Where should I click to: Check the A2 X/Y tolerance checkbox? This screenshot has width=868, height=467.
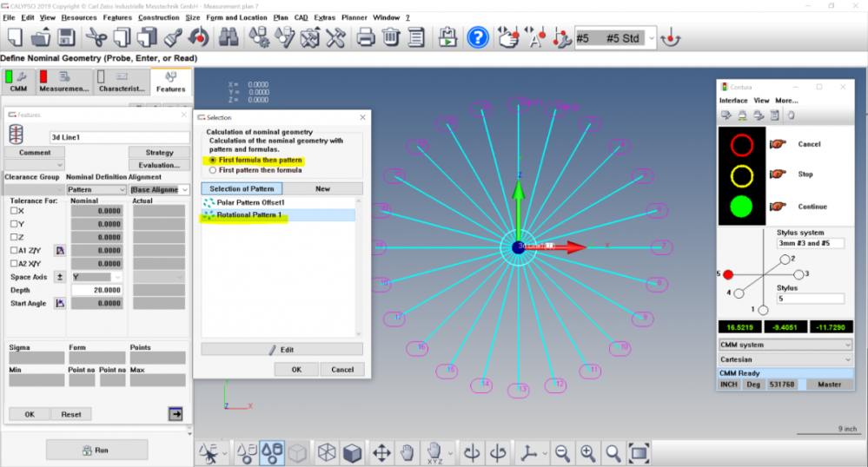(x=14, y=264)
